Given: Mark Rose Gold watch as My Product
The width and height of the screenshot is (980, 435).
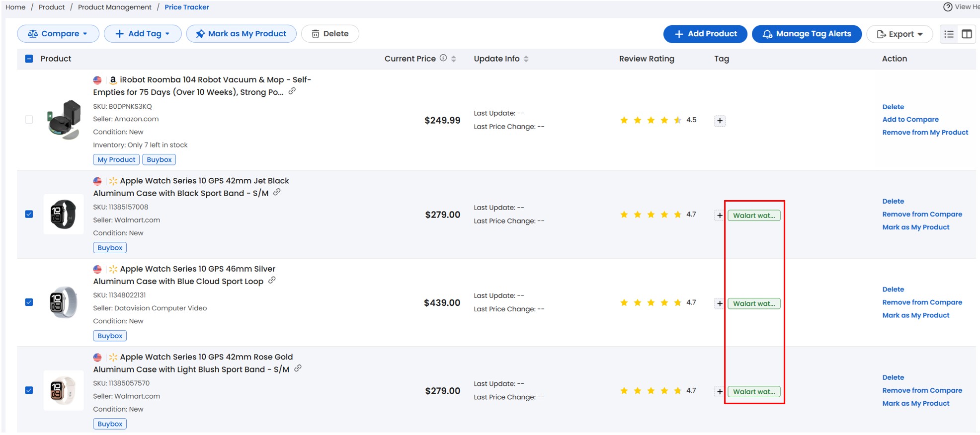Looking at the screenshot, I should pos(916,404).
